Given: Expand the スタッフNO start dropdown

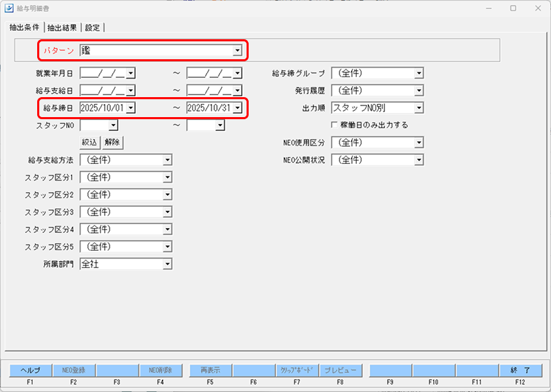Looking at the screenshot, I should coord(113,125).
